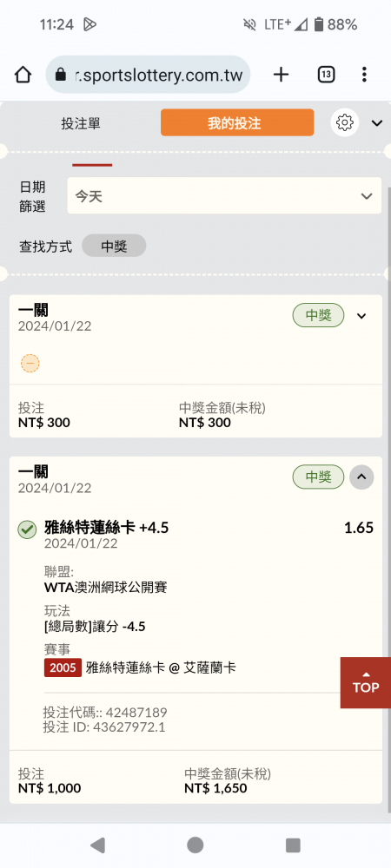Open the browser three-dot menu
The height and width of the screenshot is (868, 391).
click(x=364, y=74)
